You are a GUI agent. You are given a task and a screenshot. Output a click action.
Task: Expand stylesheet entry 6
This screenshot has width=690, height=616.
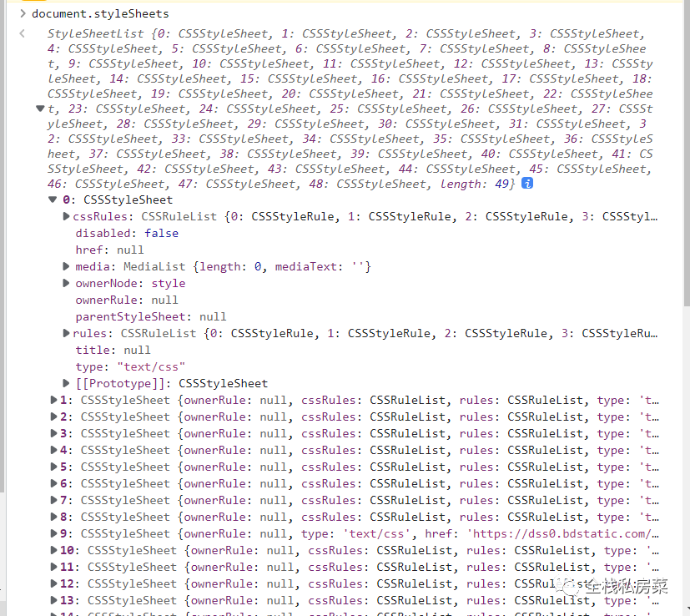pyautogui.click(x=53, y=483)
